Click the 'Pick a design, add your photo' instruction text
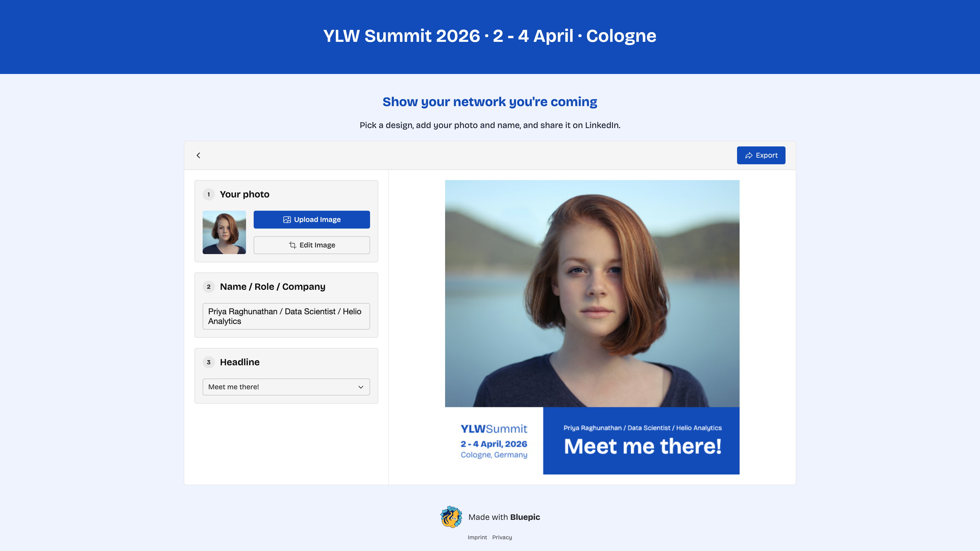 (x=490, y=125)
